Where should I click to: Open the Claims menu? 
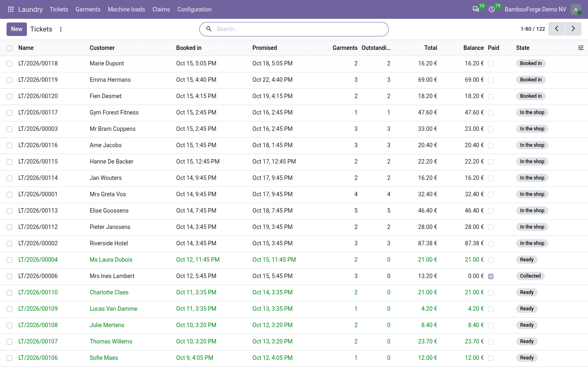coord(161,9)
